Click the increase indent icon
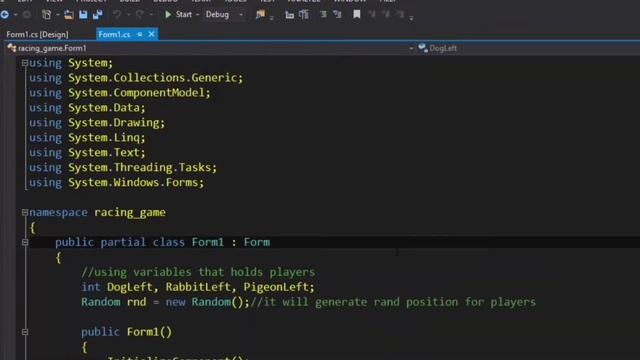The width and height of the screenshot is (640, 360). 337,15
